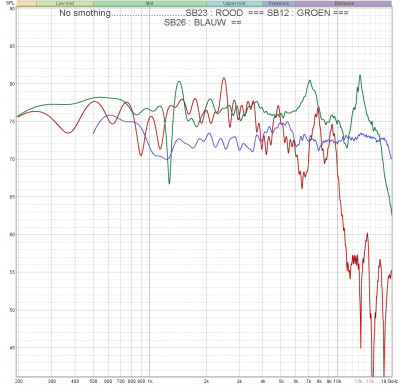Click the 10k label on frequency axis

coord(338,381)
